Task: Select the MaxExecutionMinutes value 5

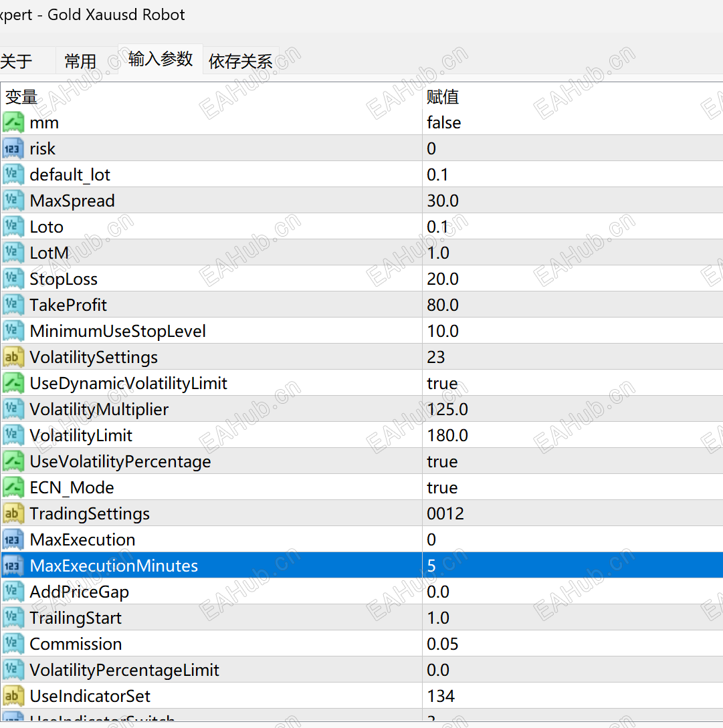Action: tap(431, 566)
